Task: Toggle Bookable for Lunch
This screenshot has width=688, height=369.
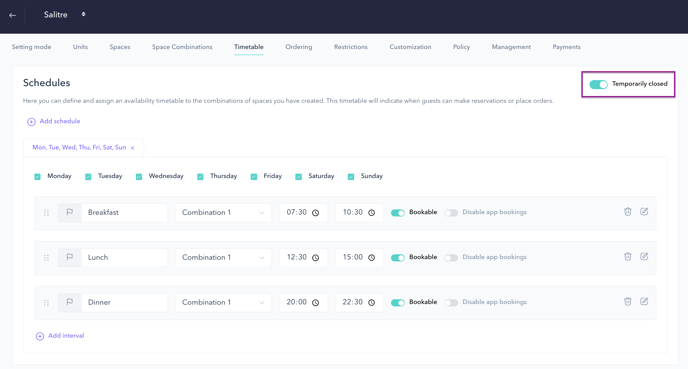Action: coord(398,258)
